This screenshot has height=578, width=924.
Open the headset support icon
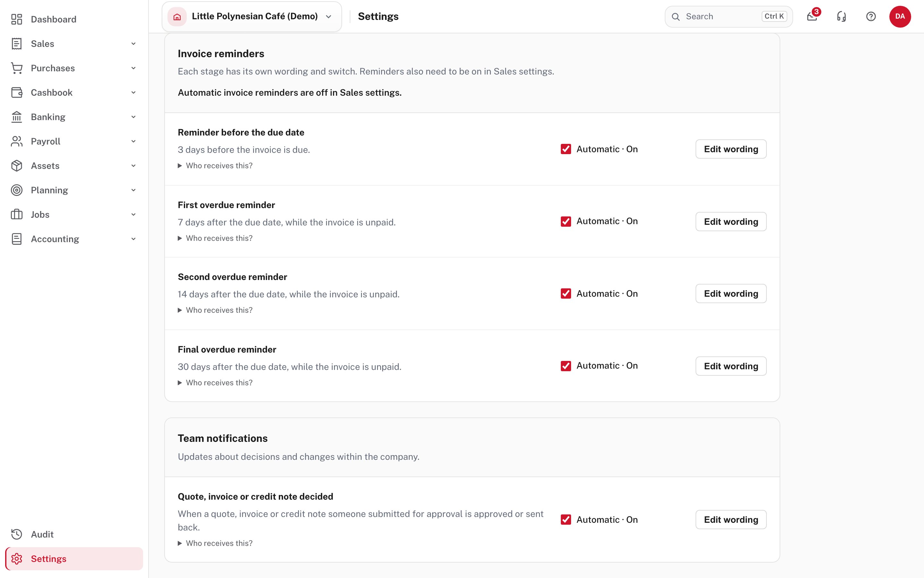pos(842,16)
